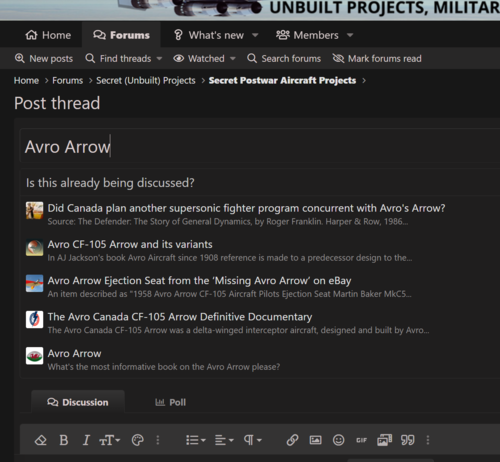Open Secret Postwar Aircraft Projects breadcrumb
Image resolution: width=500 pixels, height=462 pixels.
click(282, 81)
